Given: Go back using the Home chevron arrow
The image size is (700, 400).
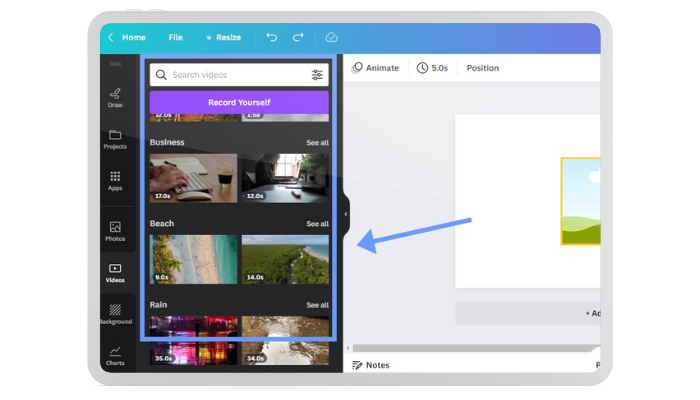Looking at the screenshot, I should (111, 38).
